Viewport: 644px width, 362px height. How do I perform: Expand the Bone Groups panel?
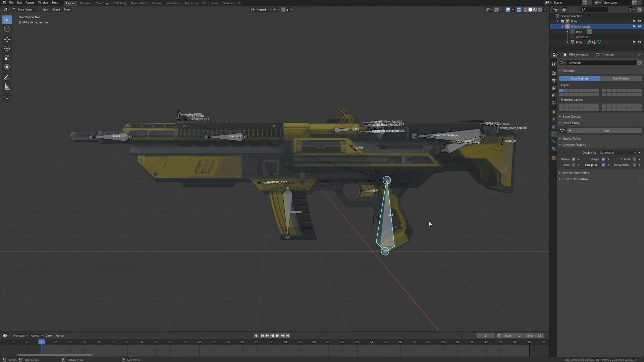(x=571, y=117)
